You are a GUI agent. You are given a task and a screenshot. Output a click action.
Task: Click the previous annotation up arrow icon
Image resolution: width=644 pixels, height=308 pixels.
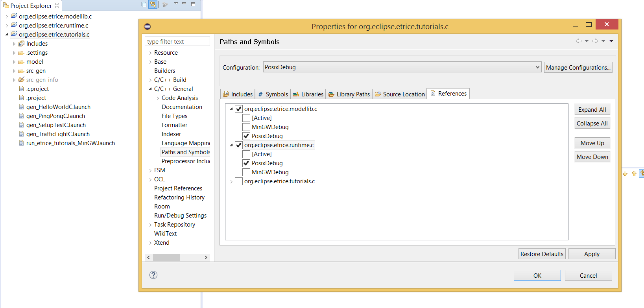click(634, 173)
